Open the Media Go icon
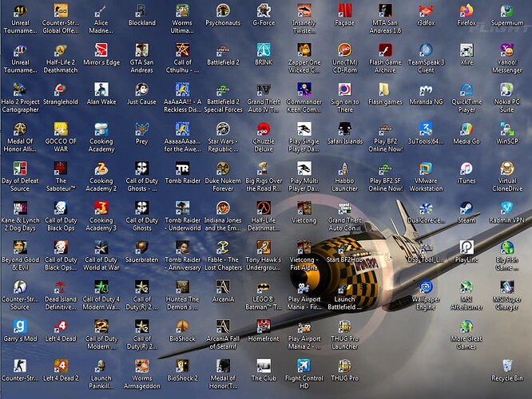532x399 pixels. tap(466, 134)
